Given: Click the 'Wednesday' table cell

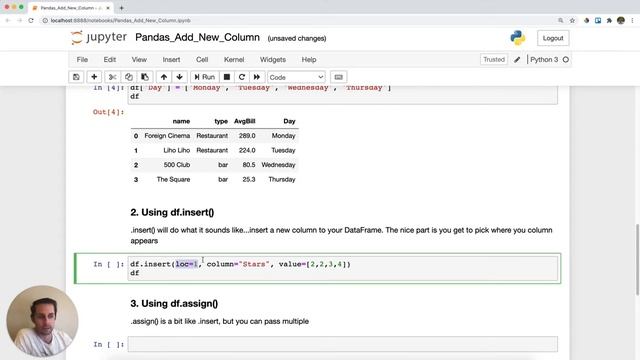Looking at the screenshot, I should click(x=278, y=165).
